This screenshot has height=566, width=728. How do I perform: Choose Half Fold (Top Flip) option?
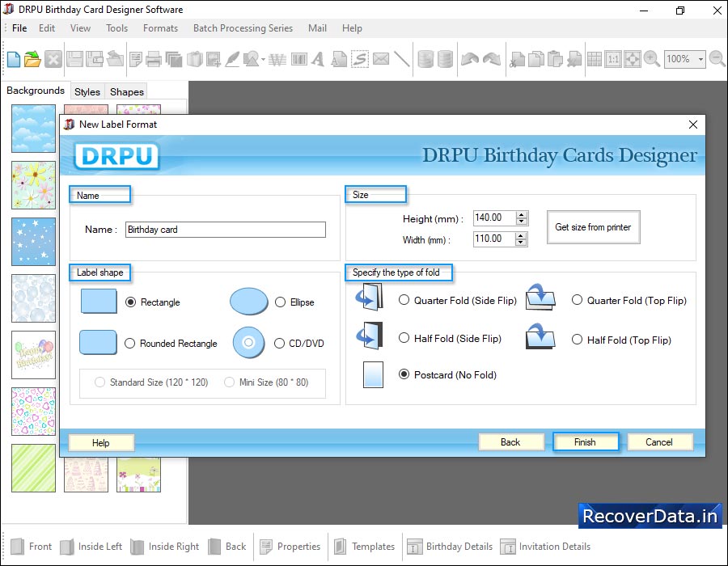click(x=577, y=340)
